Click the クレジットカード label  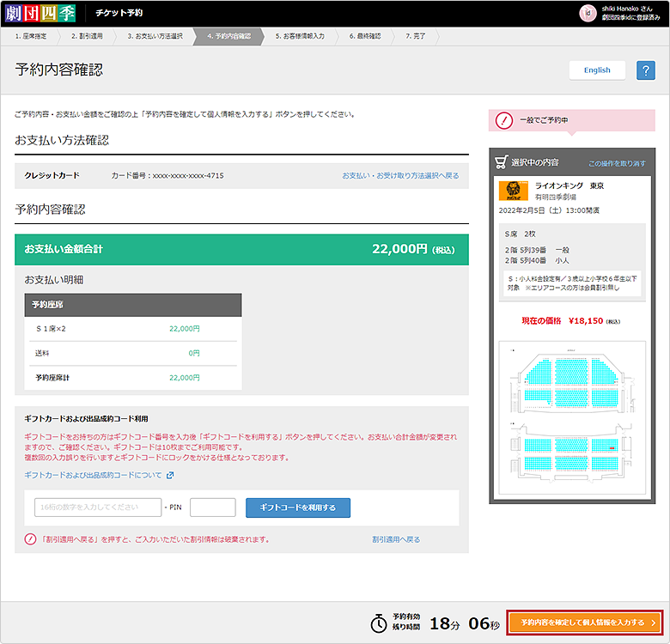(52, 175)
